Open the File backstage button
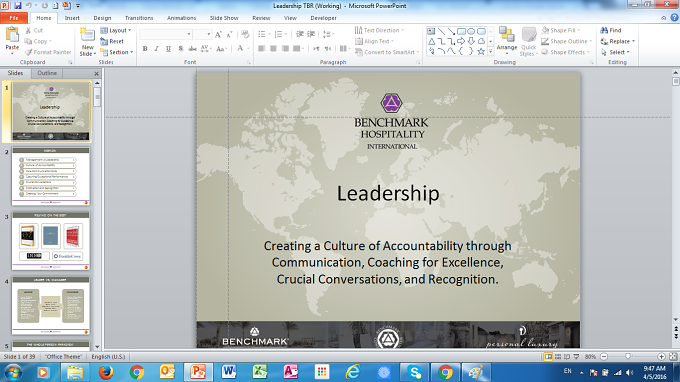 [14, 18]
